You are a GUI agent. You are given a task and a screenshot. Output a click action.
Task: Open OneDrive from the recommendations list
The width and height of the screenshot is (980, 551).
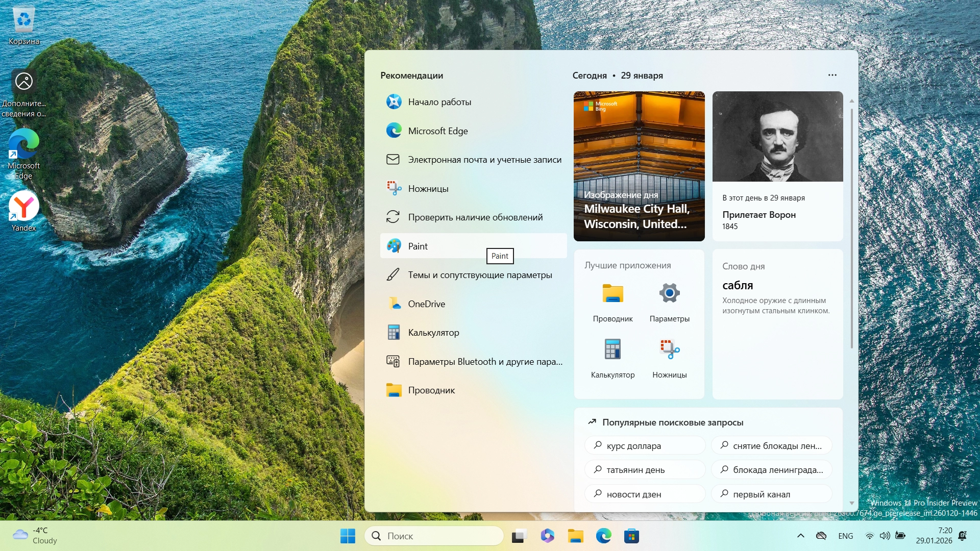[426, 304]
